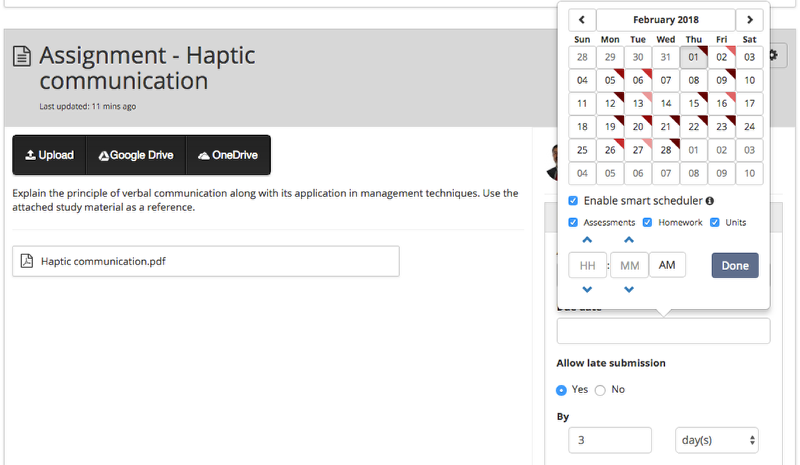Select February 17 in calendar
This screenshot has height=465, width=800.
[749, 104]
